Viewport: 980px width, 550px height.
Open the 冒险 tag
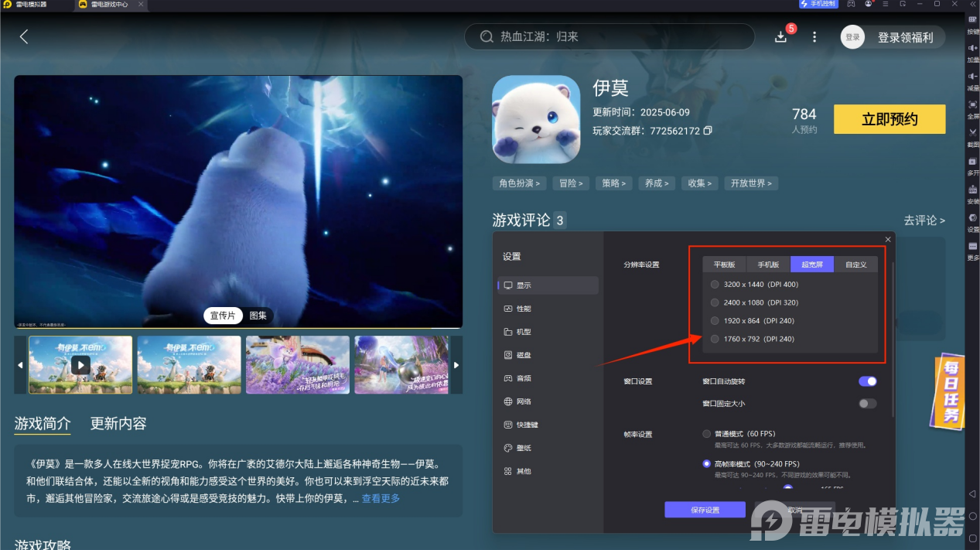coord(571,183)
